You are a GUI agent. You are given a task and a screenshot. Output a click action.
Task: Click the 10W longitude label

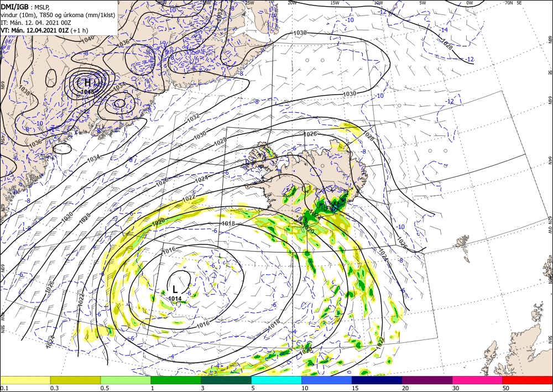pyautogui.click(x=378, y=3)
